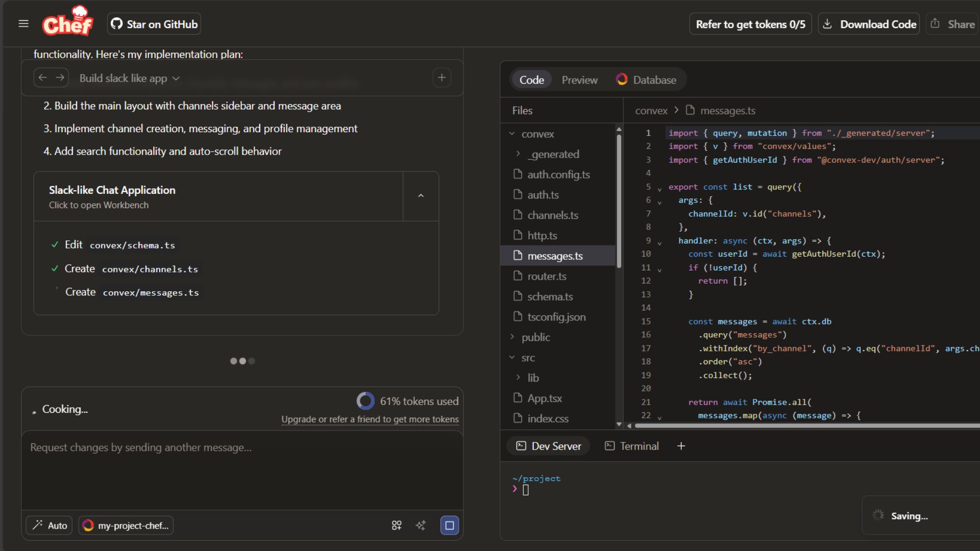Click the stop generation square button
This screenshot has width=980, height=551.
coord(449,525)
